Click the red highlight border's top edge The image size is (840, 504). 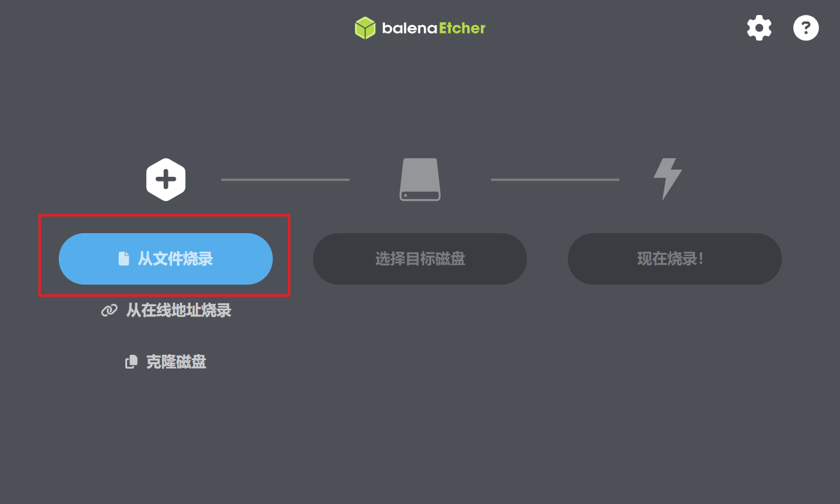[x=164, y=215]
